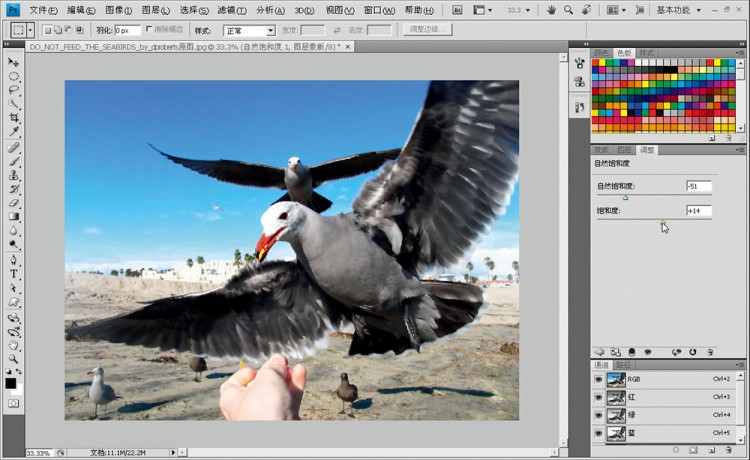Delete adjustment using trash icon in 调整 panel
Viewport: 750px width, 460px height.
(x=710, y=352)
